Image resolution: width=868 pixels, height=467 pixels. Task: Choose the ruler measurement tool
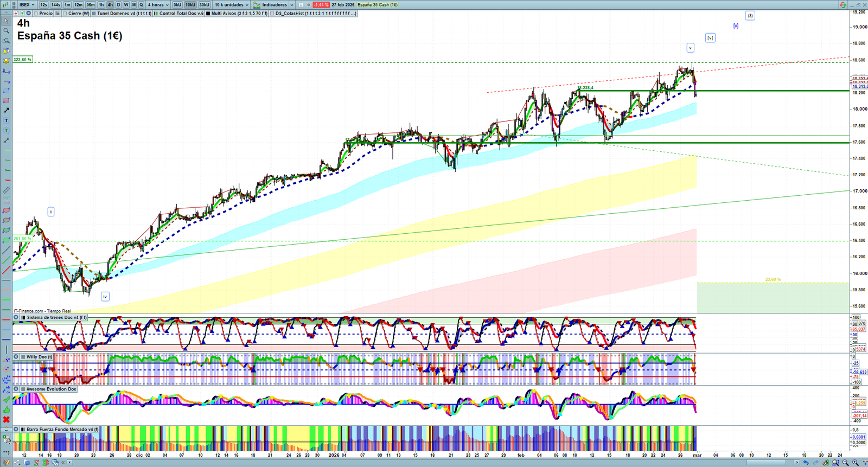(x=6, y=190)
